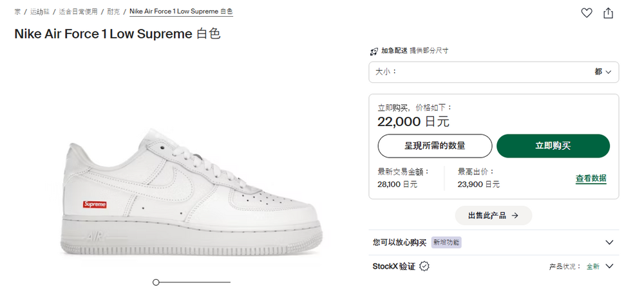This screenshot has width=644, height=299.
Task: Open the 大小 size dropdown
Action: (493, 72)
